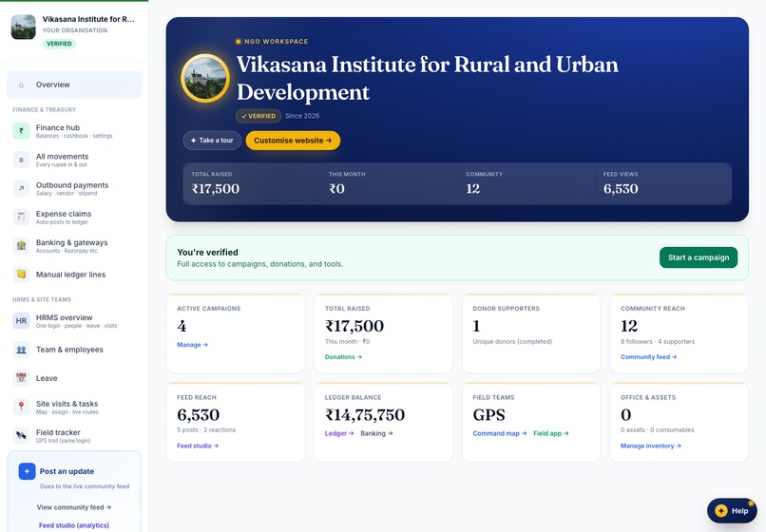Click the All movements list icon
This screenshot has height=532, width=766.
tap(21, 160)
